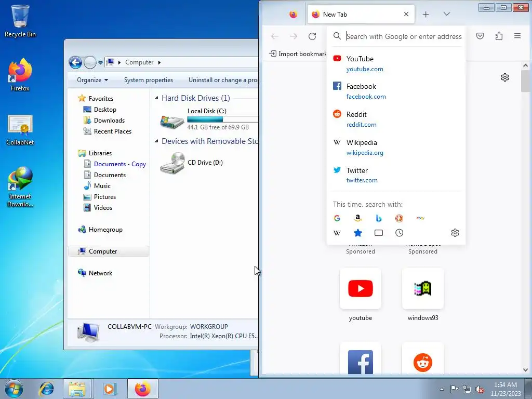The image size is (532, 399).
Task: Switch to pinned Firefox tab
Action: 293,14
